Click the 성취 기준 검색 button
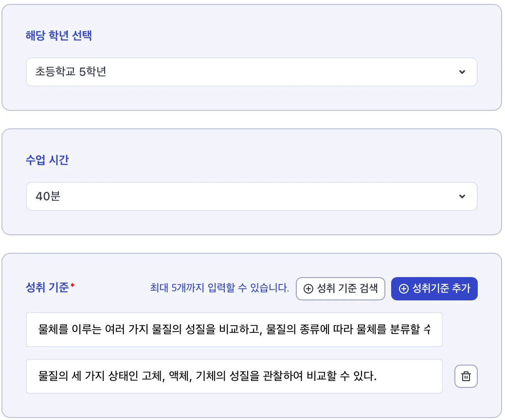The image size is (505, 420). [341, 289]
